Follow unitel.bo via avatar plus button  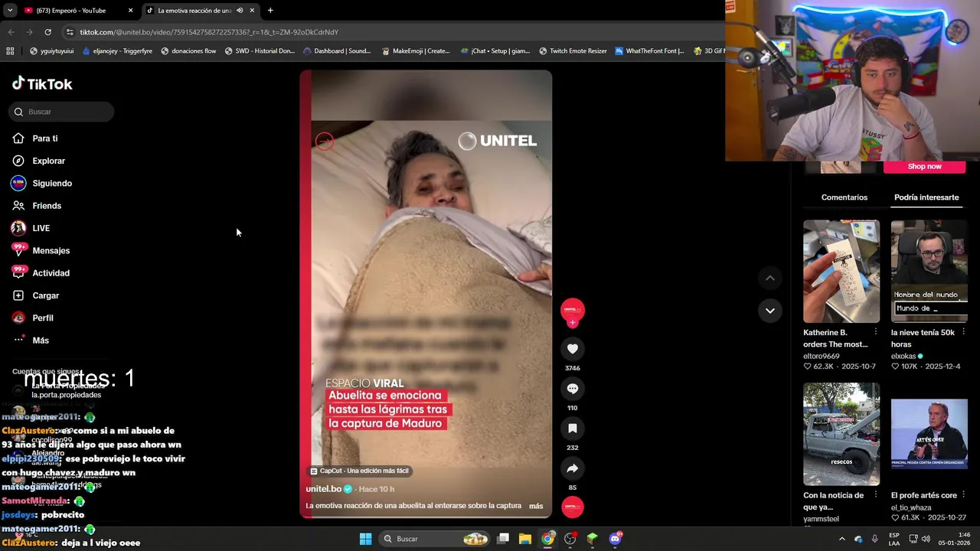572,322
